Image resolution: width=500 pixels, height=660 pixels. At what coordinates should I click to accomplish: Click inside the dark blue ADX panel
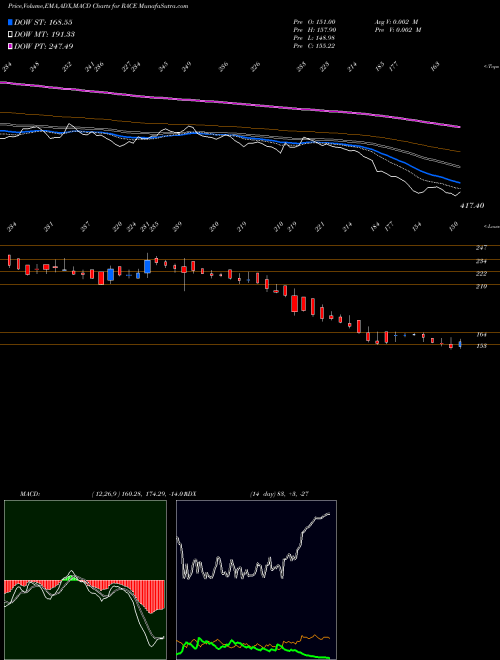256,580
